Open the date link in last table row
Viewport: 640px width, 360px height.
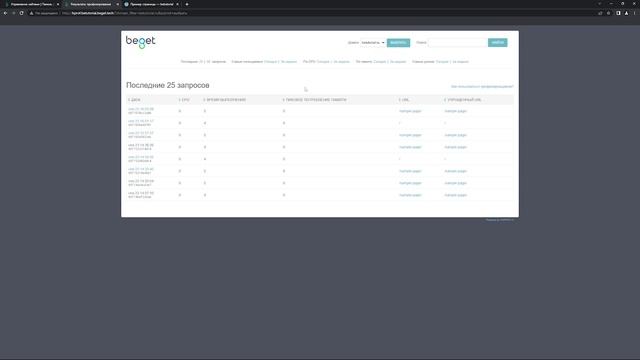(141, 193)
